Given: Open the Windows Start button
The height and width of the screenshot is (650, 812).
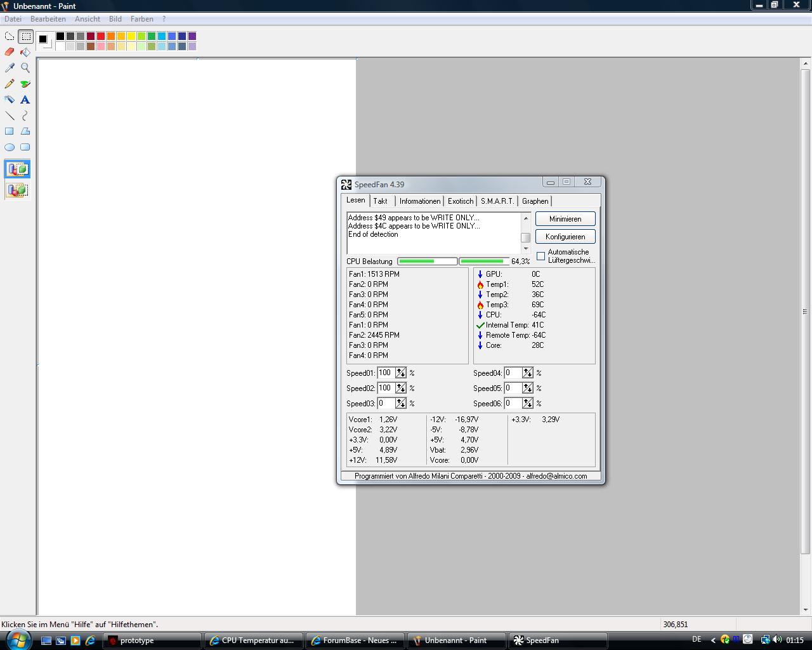Looking at the screenshot, I should tap(17, 640).
